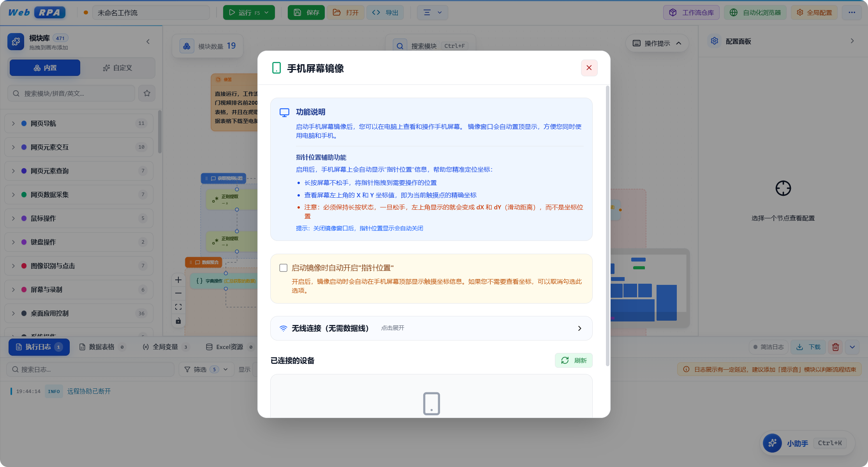Viewport: 868px width, 467px height.
Task: Collapse the 模块库 sidebar arrow
Action: click(x=148, y=42)
